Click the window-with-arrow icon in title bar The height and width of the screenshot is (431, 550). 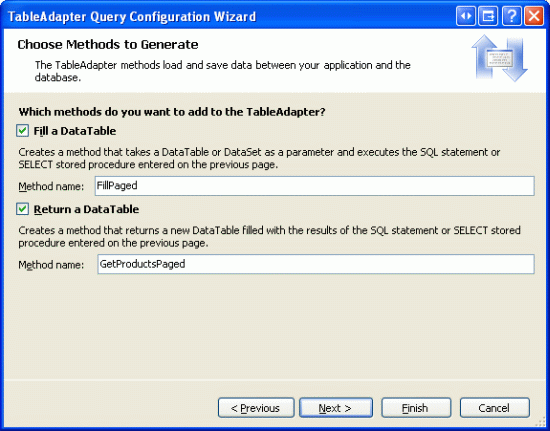click(x=488, y=16)
